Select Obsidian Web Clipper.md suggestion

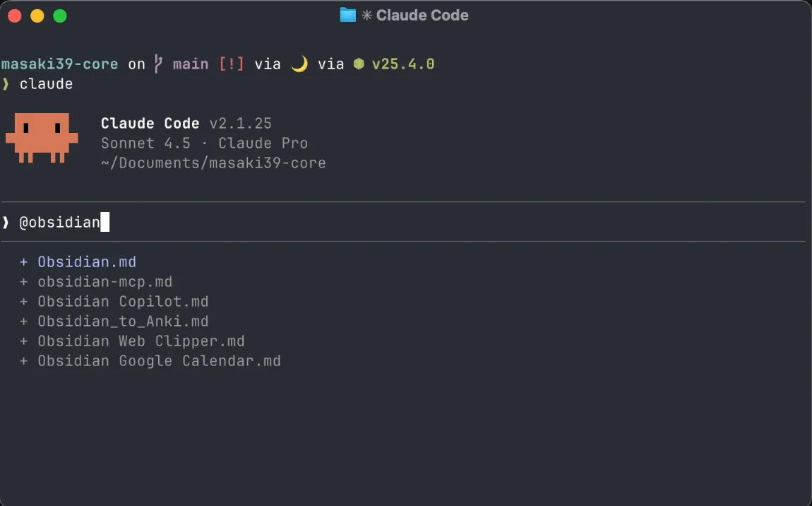point(141,341)
